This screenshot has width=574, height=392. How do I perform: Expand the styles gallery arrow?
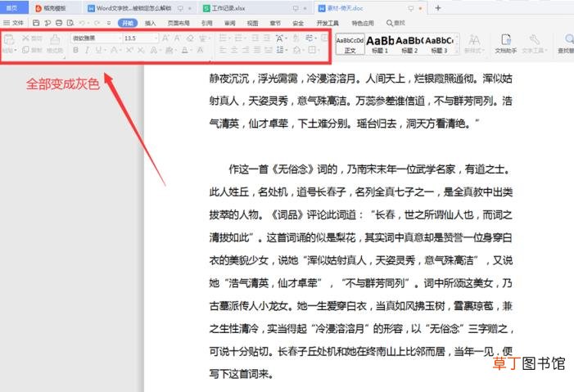pyautogui.click(x=457, y=52)
